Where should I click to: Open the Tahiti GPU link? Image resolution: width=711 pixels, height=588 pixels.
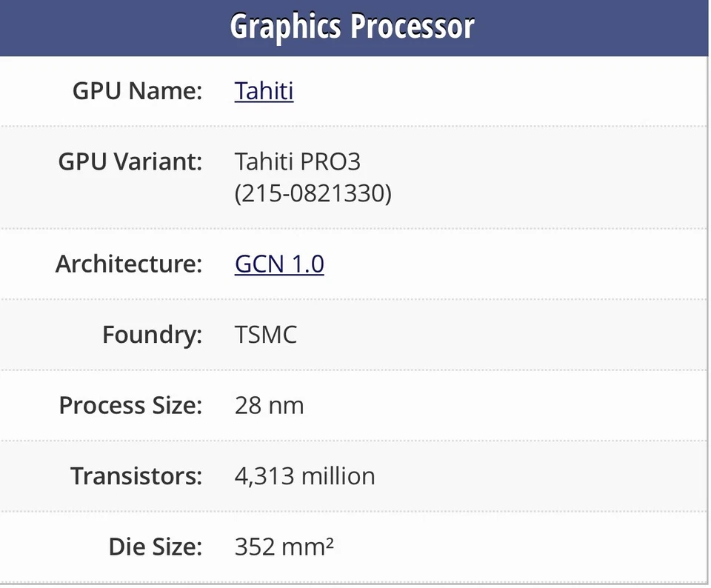click(264, 90)
